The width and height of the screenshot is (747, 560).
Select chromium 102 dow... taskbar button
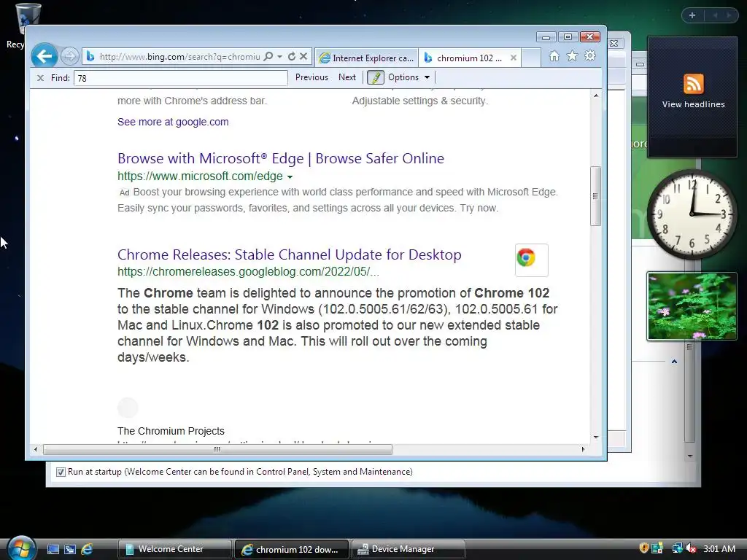[x=291, y=549]
